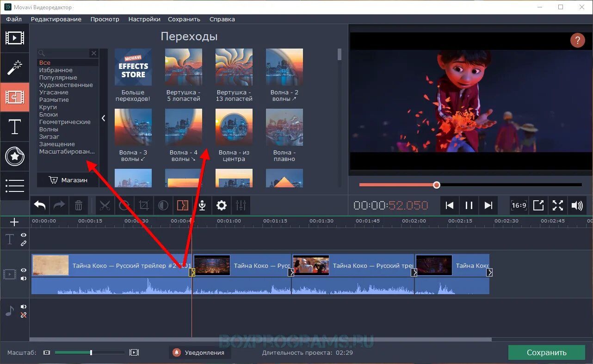Mute the music track speaker

point(24,307)
